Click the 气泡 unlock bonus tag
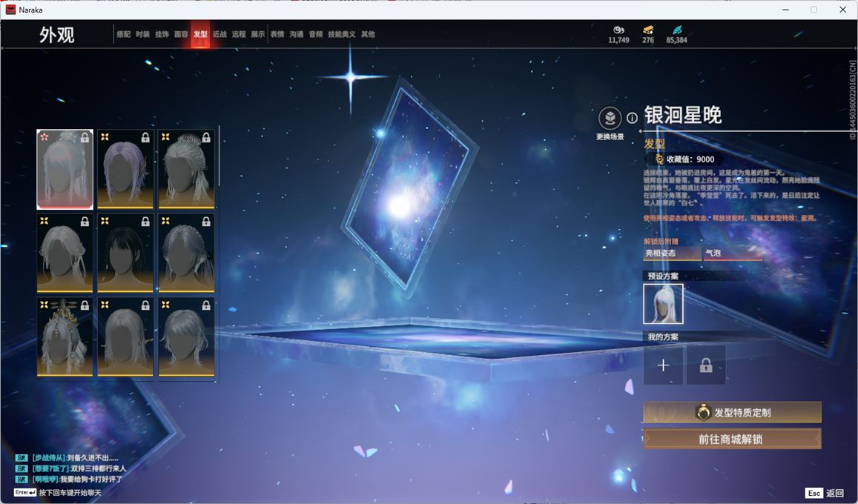Screen dimensions: 858x504 [733, 253]
